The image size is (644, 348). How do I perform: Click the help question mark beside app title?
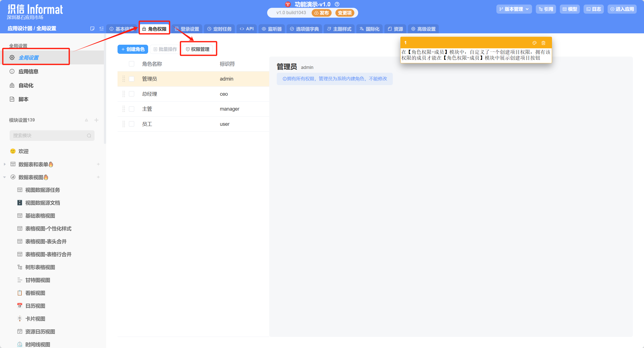337,4
